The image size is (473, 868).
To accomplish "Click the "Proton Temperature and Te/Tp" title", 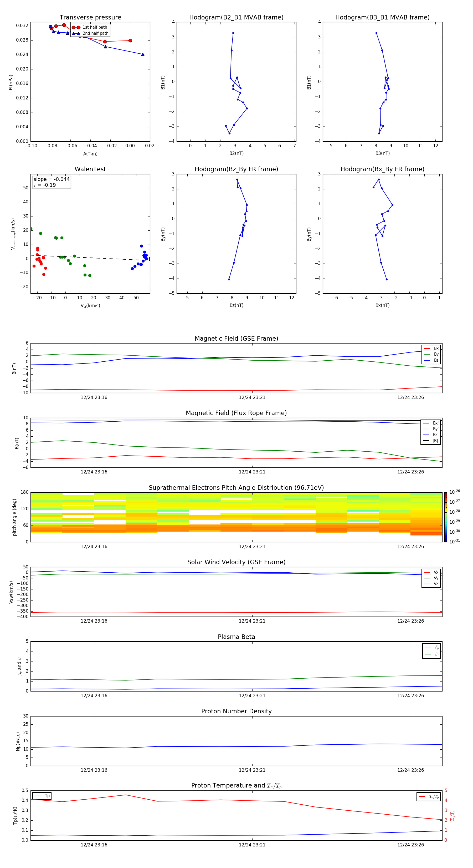I will click(x=236, y=786).
